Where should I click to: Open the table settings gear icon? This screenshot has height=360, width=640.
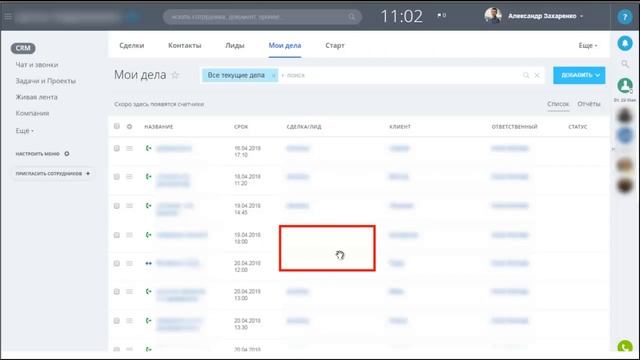click(129, 127)
